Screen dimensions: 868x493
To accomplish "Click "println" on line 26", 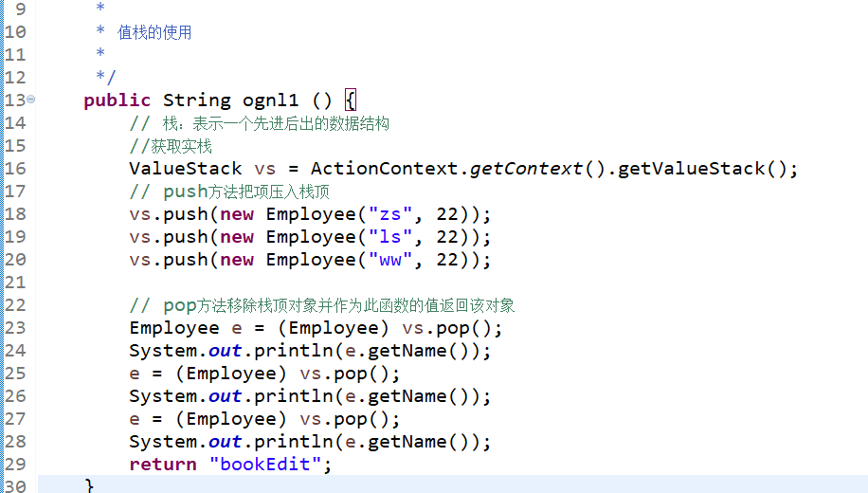I will point(294,396).
